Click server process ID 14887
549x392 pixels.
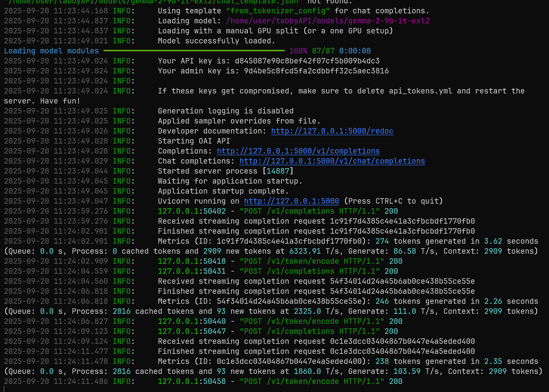pyautogui.click(x=278, y=171)
